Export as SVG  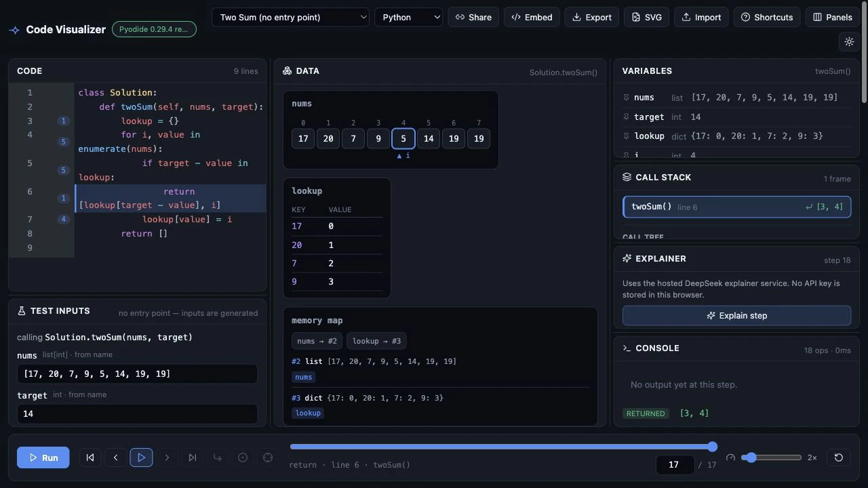coord(646,17)
